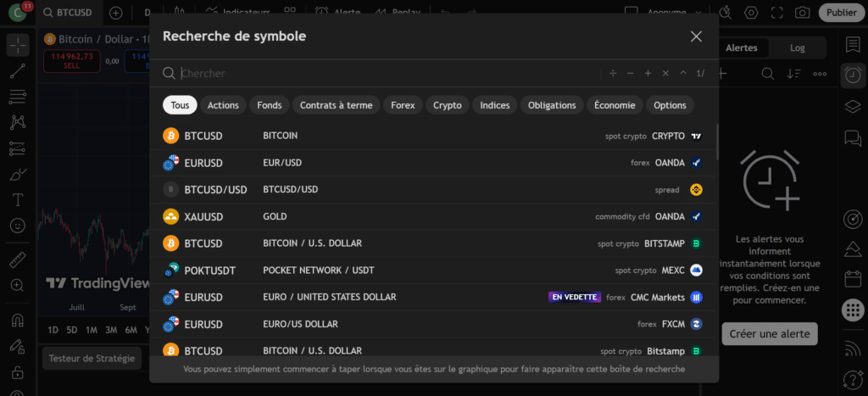This screenshot has width=868, height=396.
Task: Toggle magnet mode in left toolbar
Action: [18, 321]
